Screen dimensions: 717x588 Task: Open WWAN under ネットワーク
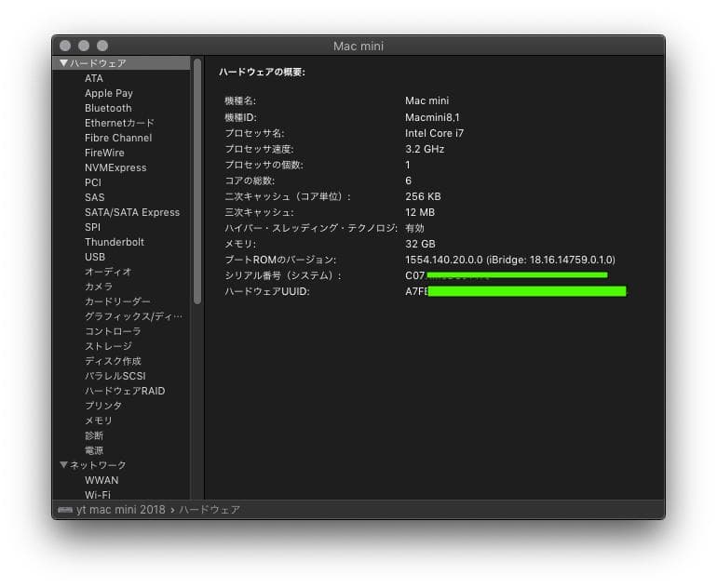tap(101, 480)
